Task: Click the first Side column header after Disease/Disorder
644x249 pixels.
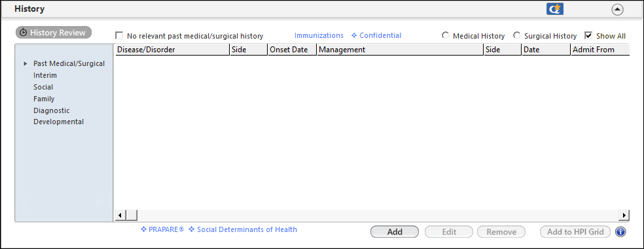Action: click(249, 50)
